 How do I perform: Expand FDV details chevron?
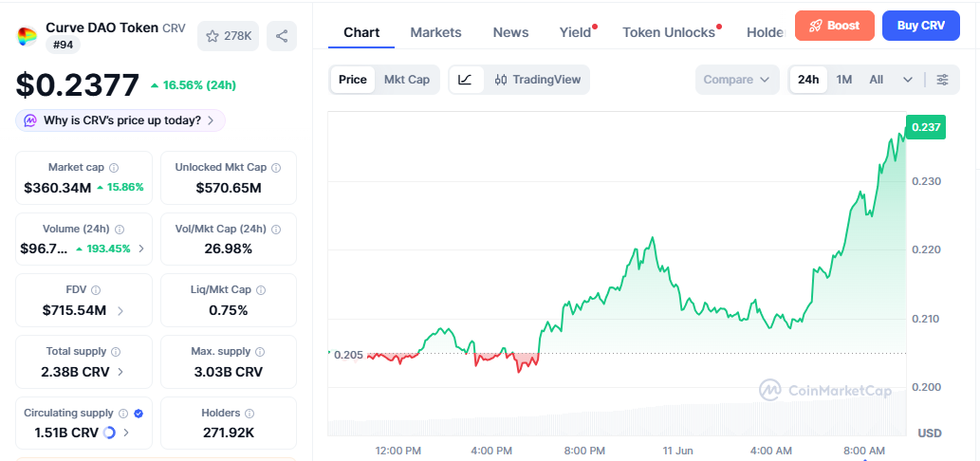[120, 310]
